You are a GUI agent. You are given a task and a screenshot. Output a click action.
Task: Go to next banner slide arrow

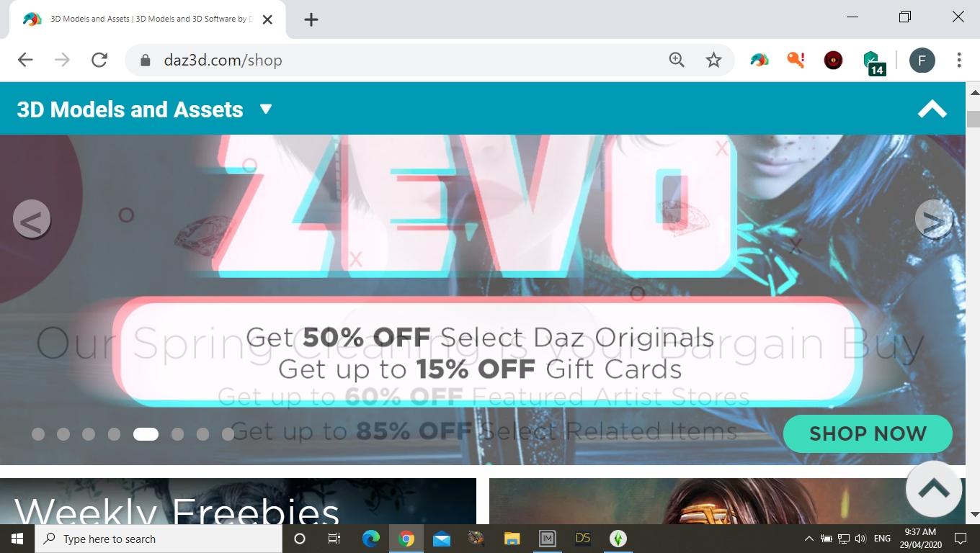point(933,219)
